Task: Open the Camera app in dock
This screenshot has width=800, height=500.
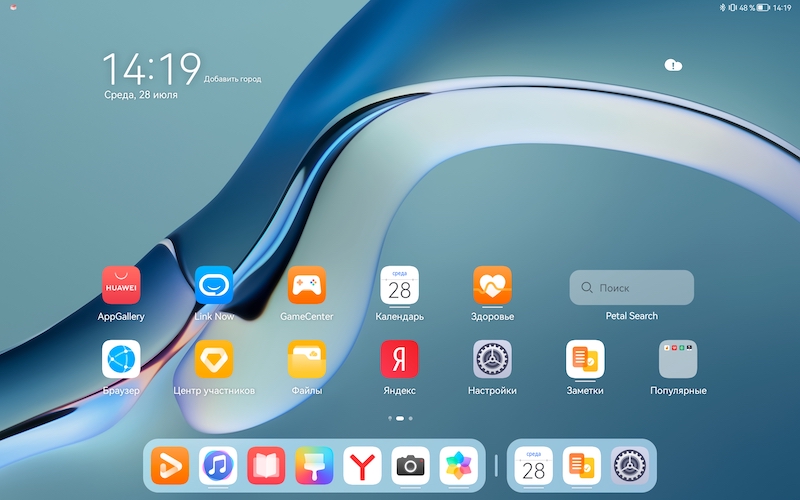Action: [x=411, y=465]
